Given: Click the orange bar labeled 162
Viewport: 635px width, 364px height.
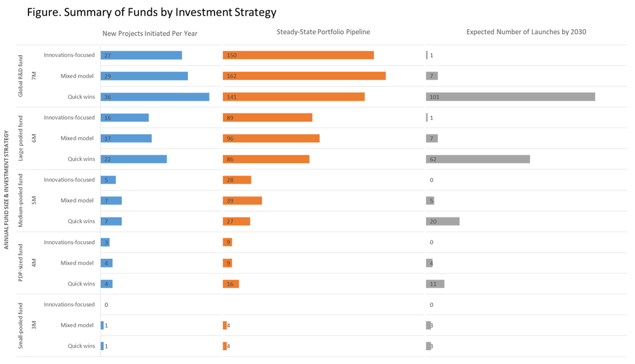Looking at the screenshot, I should [304, 76].
